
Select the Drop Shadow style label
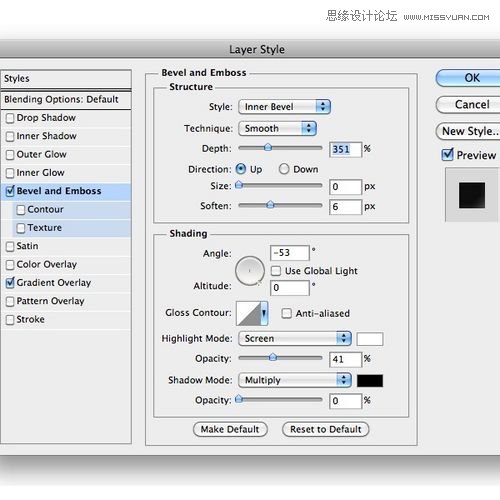click(46, 118)
